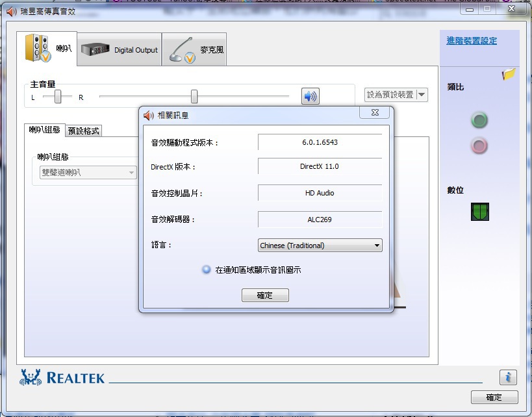Click the HD Audio controller field
This screenshot has width=532, height=417.
(x=320, y=193)
